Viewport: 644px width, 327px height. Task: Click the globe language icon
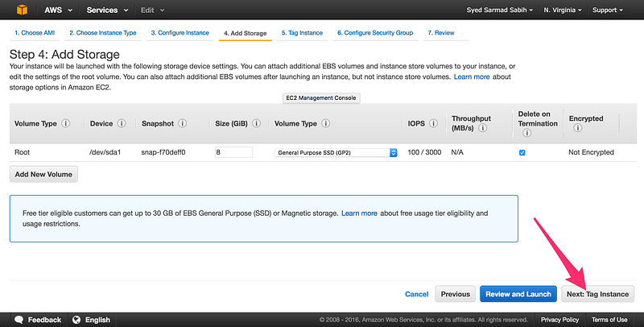tap(76, 320)
